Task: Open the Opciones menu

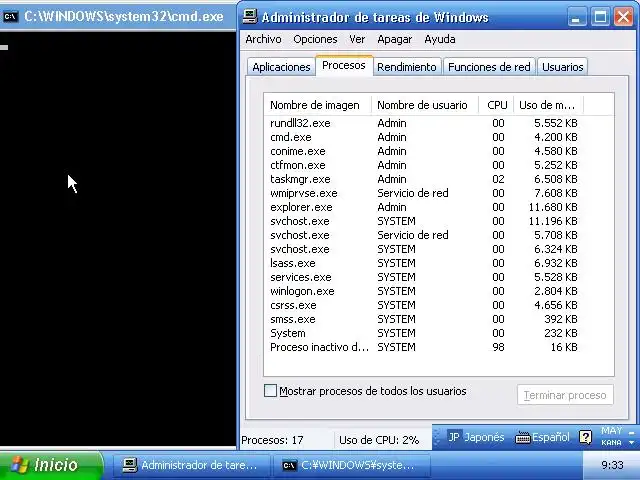Action: pyautogui.click(x=315, y=39)
